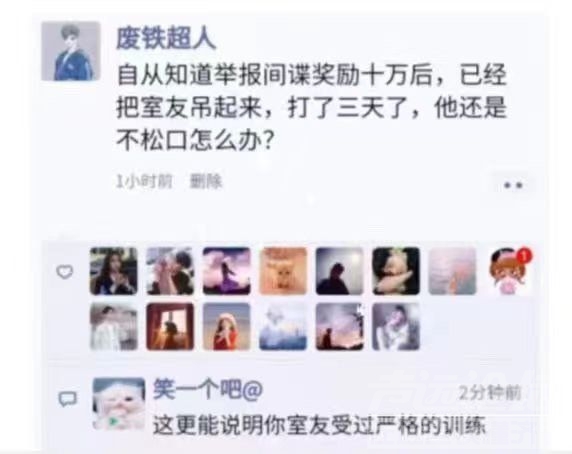Select the comment text about 严格的训练
Screen dimensions: 572x454
[x=319, y=425]
